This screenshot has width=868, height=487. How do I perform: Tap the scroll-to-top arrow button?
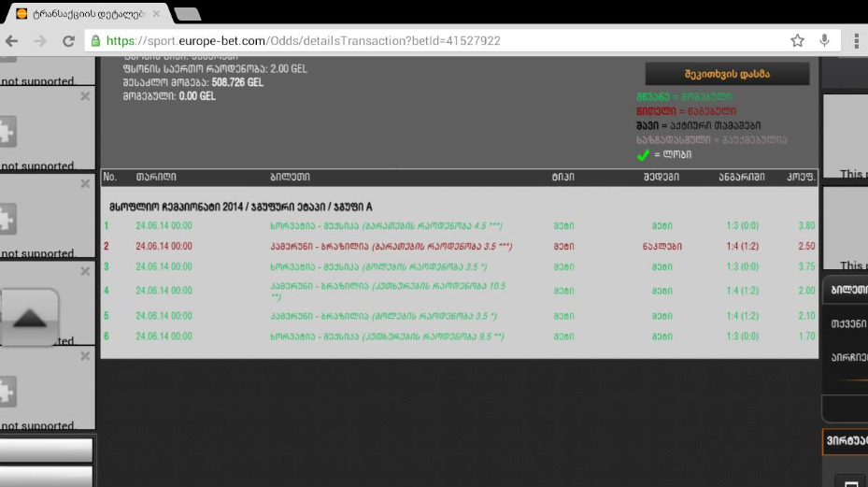coord(29,318)
